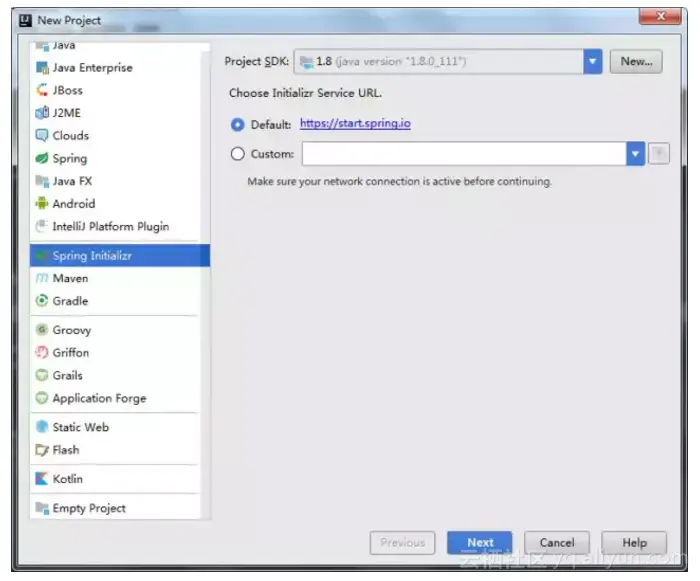The height and width of the screenshot is (581, 700).
Task: Click the Java FX icon
Action: (x=42, y=181)
